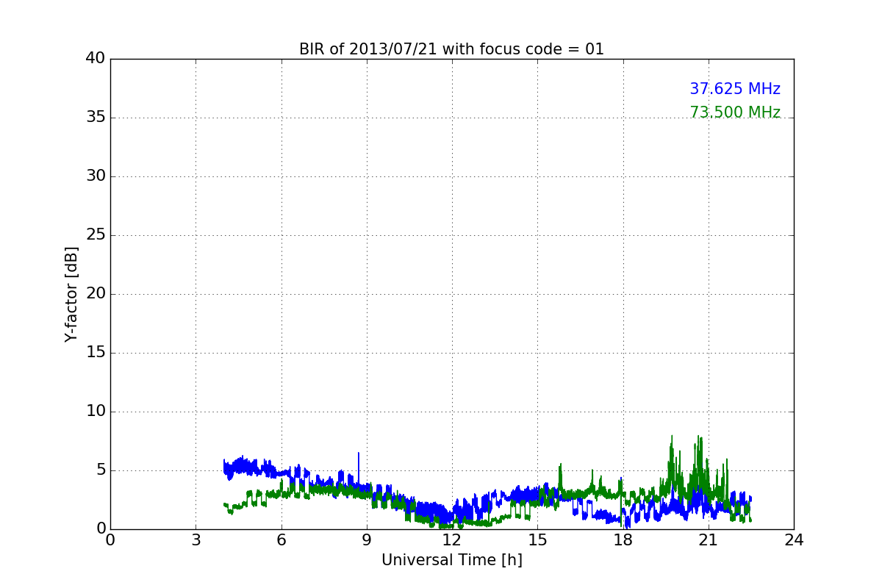
Task: Click the x-axis tick label 9
Action: [x=366, y=539]
